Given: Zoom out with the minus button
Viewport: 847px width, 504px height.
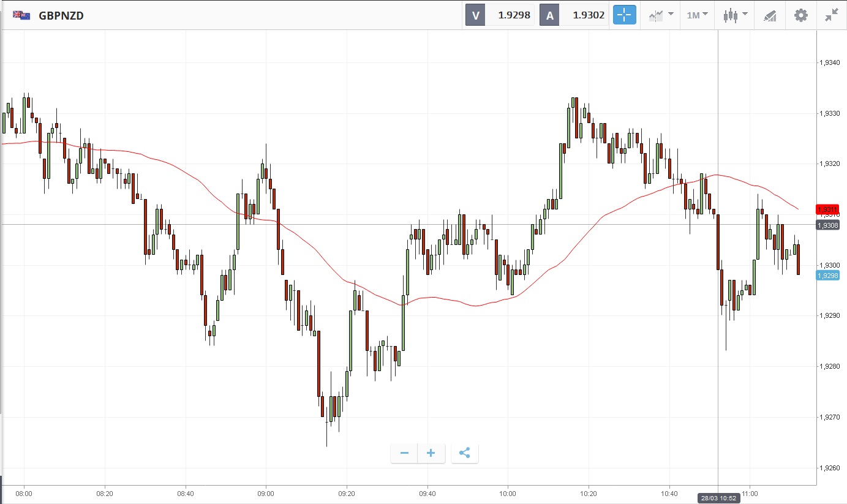Looking at the screenshot, I should click(x=404, y=453).
